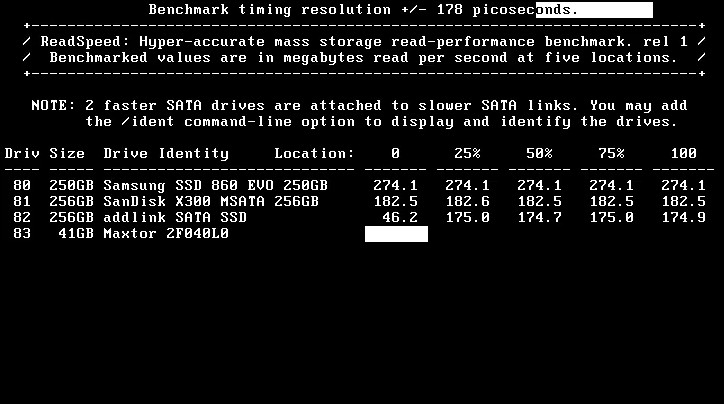Click the 25% location column header
The image size is (724, 404).
point(467,153)
